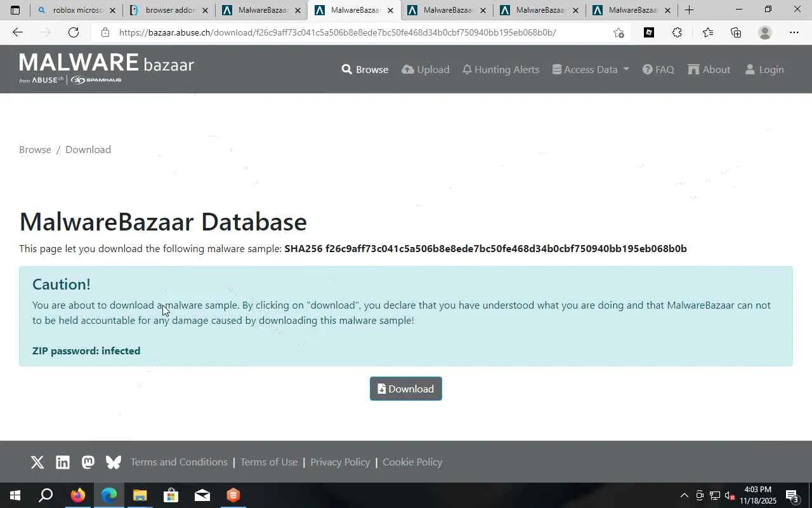Open the Collections panel
Viewport: 812px width, 508px height.
736,32
